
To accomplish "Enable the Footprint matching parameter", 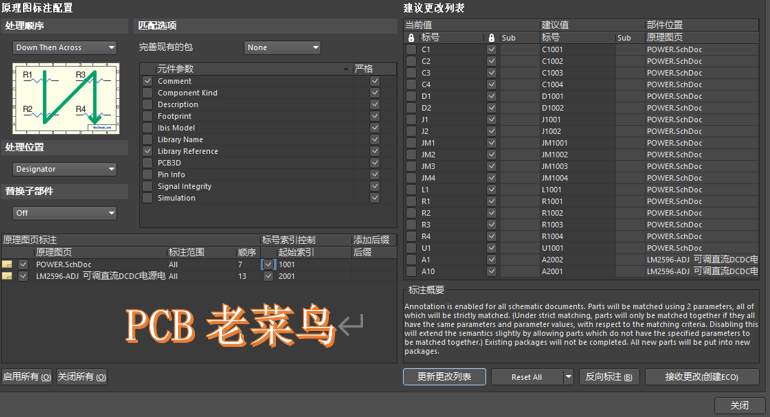I will pyautogui.click(x=148, y=116).
